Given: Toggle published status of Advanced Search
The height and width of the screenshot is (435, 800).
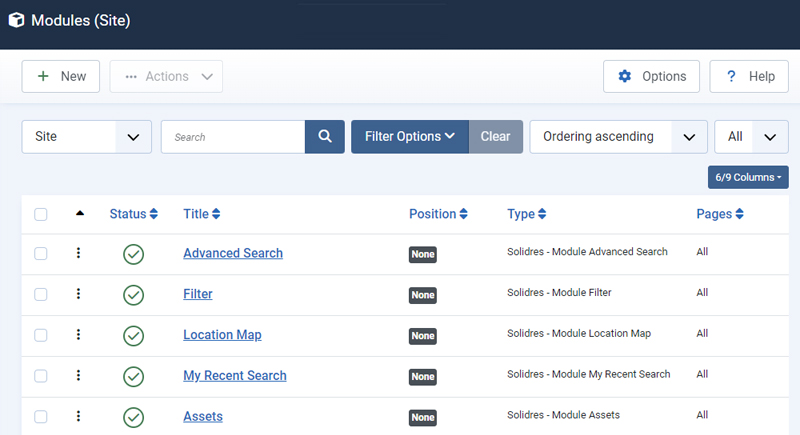Looking at the screenshot, I should (x=133, y=254).
